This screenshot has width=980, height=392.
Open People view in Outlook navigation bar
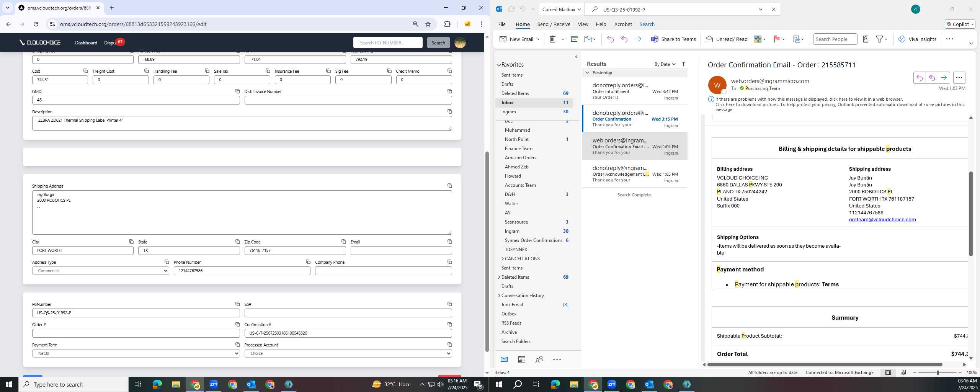(x=539, y=359)
